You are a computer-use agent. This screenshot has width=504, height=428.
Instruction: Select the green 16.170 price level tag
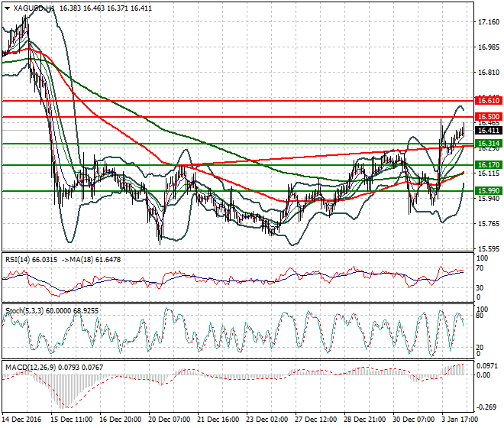tap(488, 165)
